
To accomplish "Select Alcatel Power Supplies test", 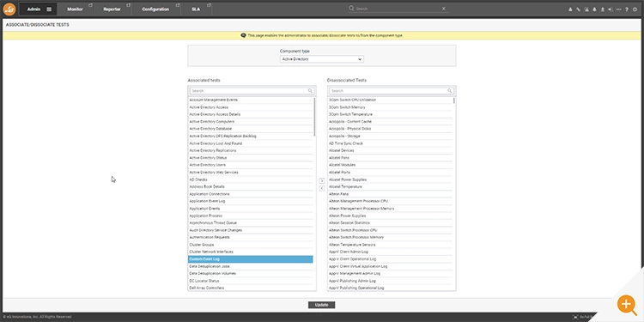I will [x=390, y=179].
